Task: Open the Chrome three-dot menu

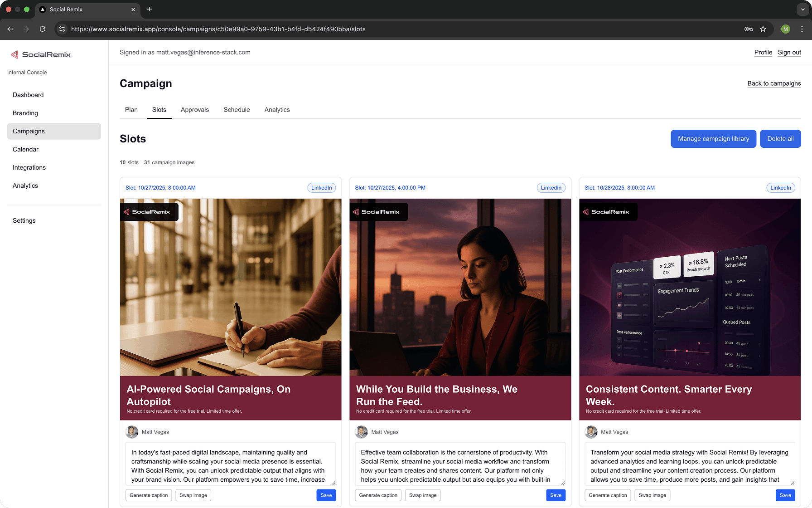Action: pos(802,29)
